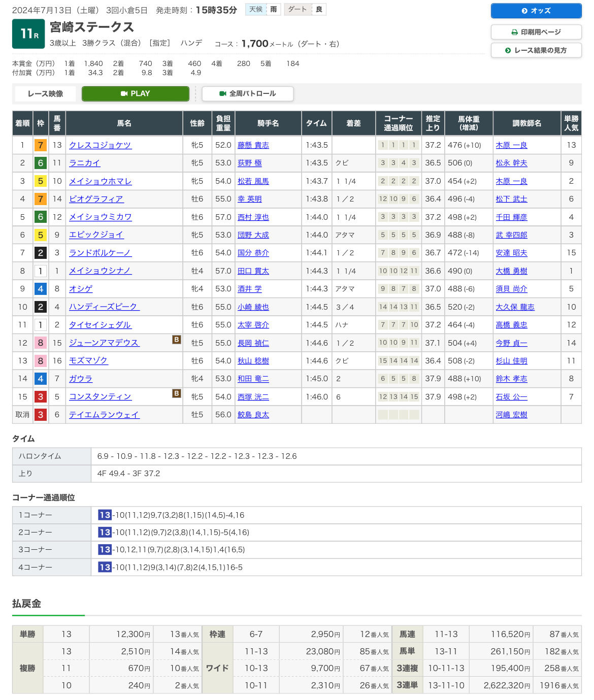Open horse メイショウホマレ page

(x=100, y=181)
